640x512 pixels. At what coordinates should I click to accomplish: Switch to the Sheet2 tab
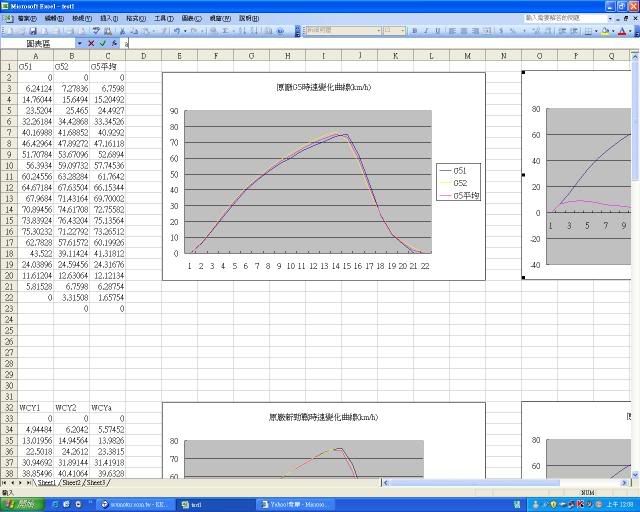(x=71, y=482)
